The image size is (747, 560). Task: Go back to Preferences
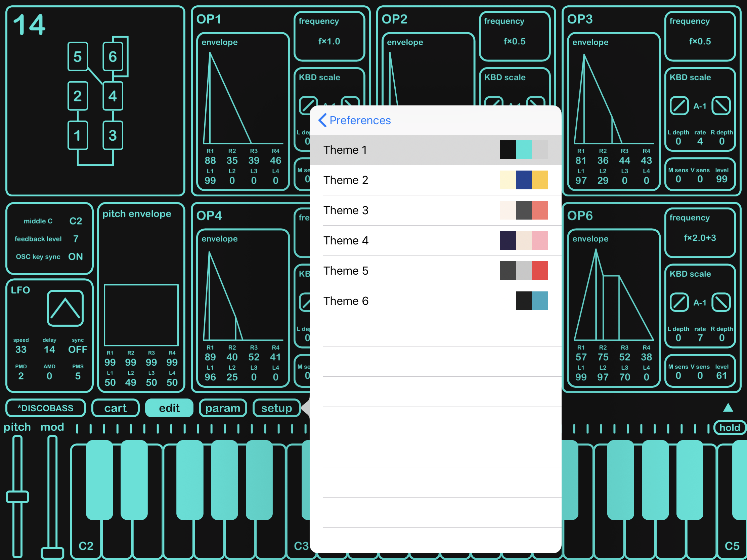354,120
